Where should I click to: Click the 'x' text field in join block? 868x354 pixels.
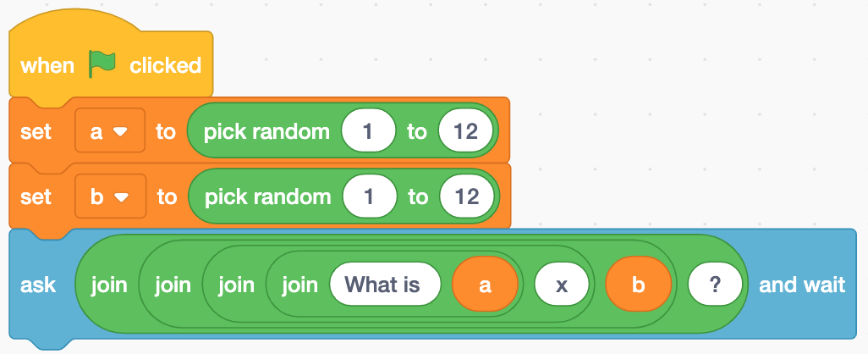tap(561, 285)
